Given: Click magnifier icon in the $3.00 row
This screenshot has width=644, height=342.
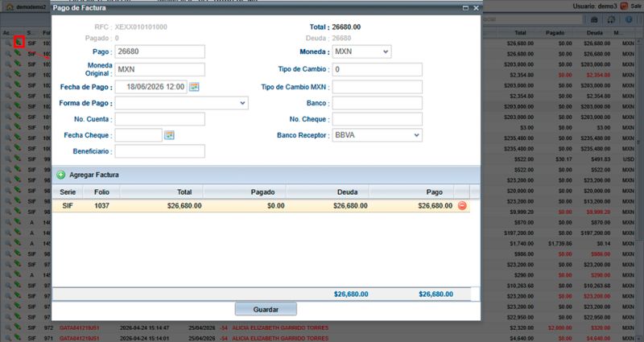Looking at the screenshot, I should pyautogui.click(x=8, y=127).
